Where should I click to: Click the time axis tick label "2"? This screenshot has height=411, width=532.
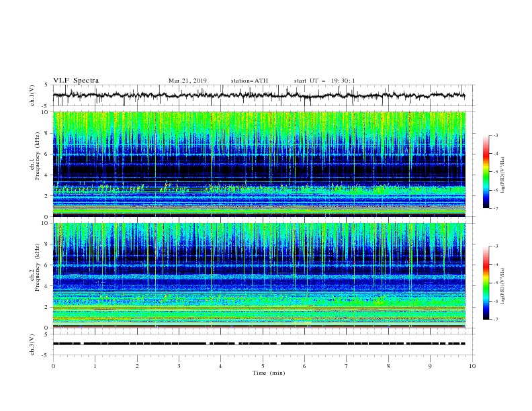coord(137,366)
